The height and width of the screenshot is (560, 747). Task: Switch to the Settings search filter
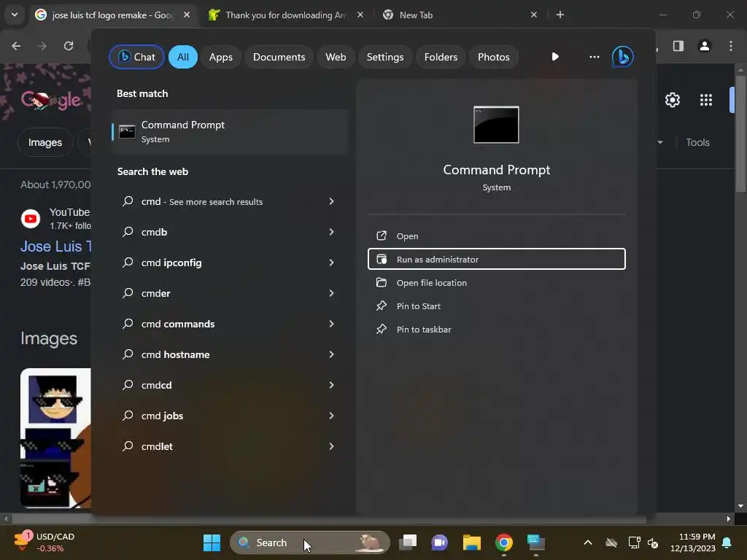tap(385, 57)
